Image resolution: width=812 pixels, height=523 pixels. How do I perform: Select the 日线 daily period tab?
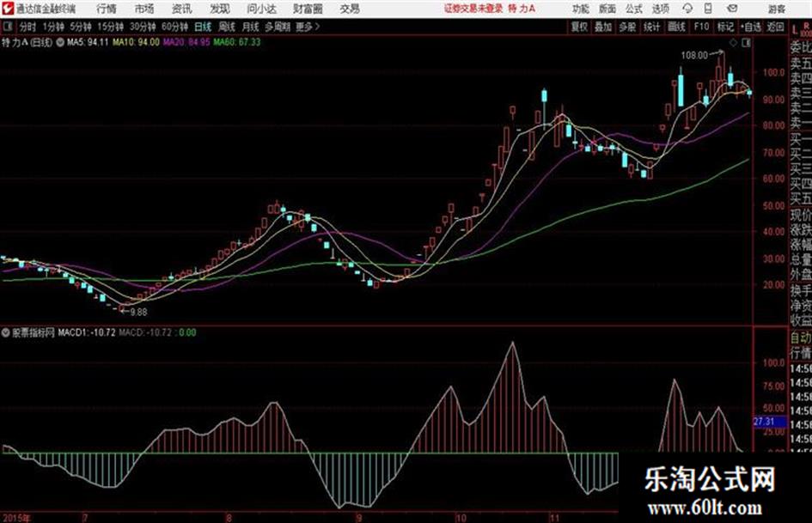pyautogui.click(x=203, y=27)
